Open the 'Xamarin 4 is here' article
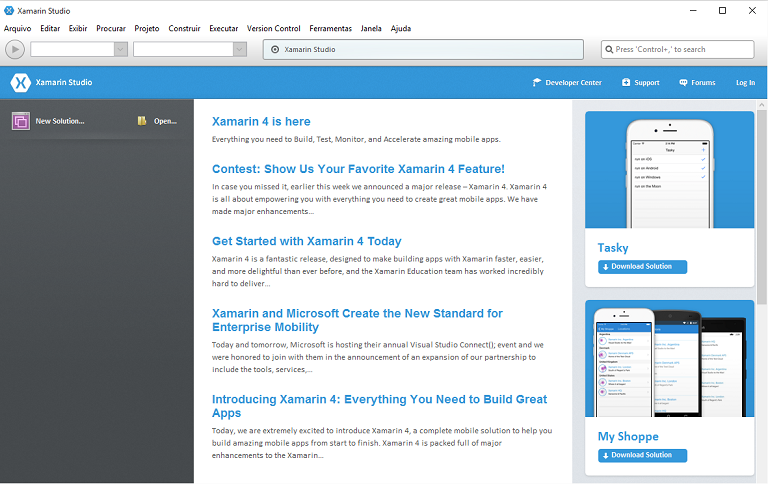768x484 pixels. pos(261,121)
